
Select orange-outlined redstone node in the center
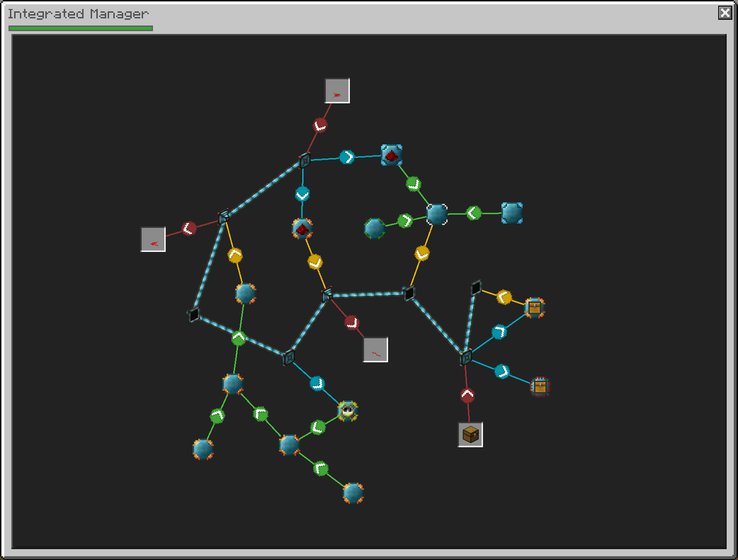(302, 229)
